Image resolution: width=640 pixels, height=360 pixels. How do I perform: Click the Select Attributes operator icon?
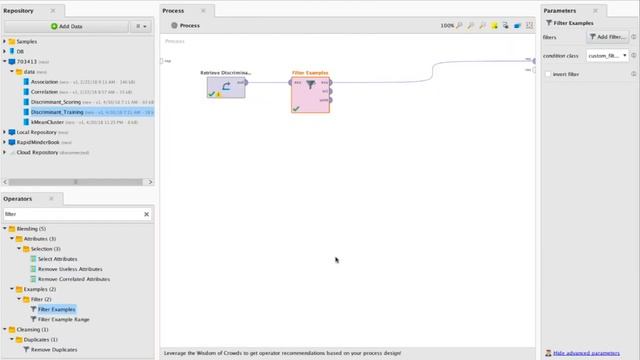tap(33, 259)
